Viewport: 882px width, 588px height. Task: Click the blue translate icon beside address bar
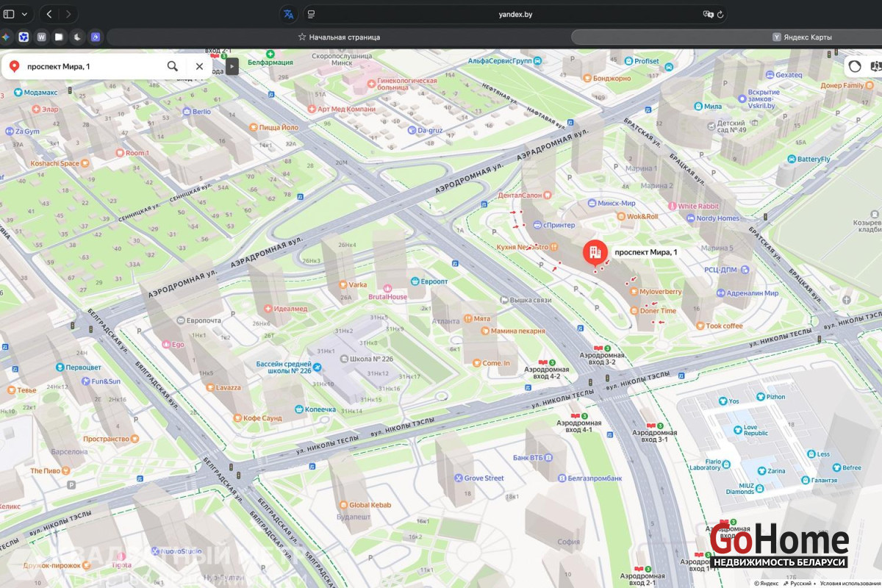pyautogui.click(x=289, y=14)
